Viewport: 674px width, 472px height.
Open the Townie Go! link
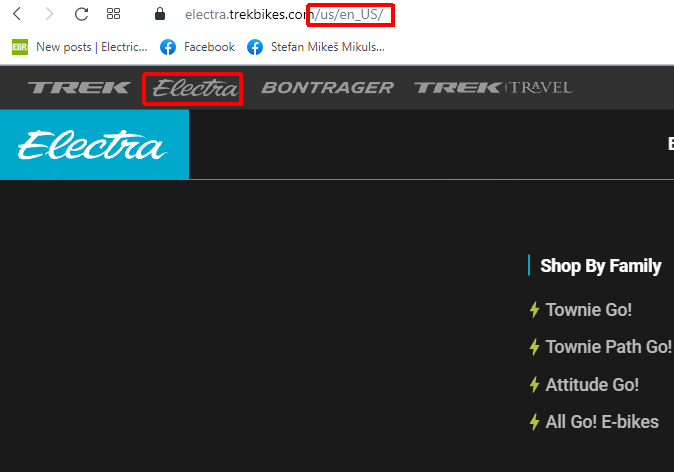[x=588, y=310]
